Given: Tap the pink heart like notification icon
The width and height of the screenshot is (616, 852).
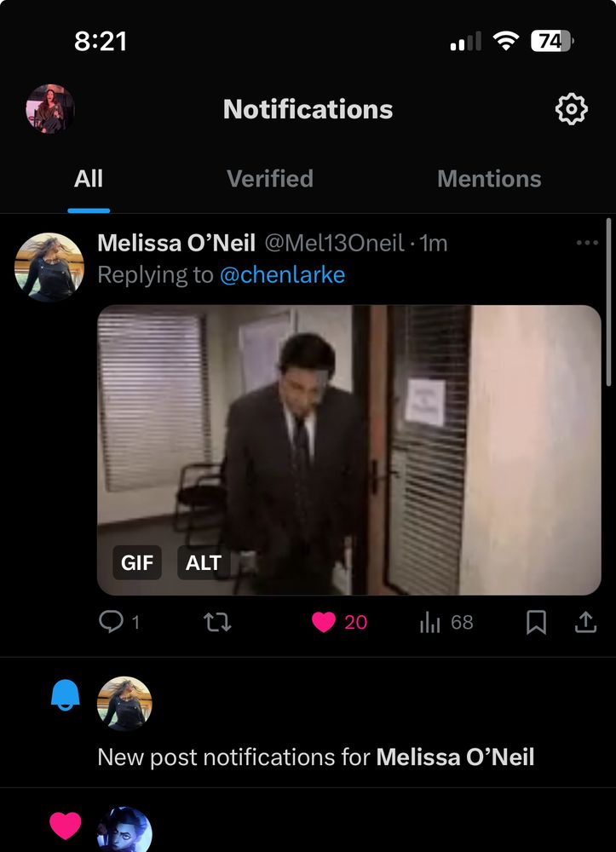Looking at the screenshot, I should (66, 826).
